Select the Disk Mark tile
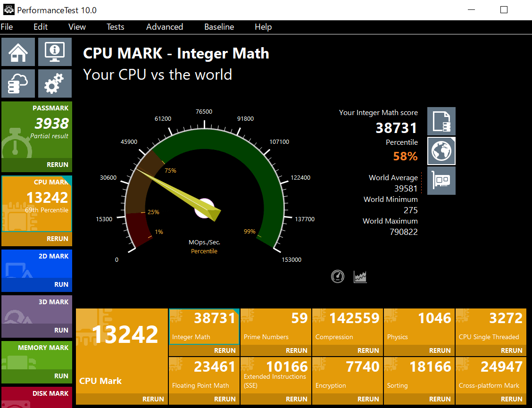The image size is (532, 408). pos(37,397)
